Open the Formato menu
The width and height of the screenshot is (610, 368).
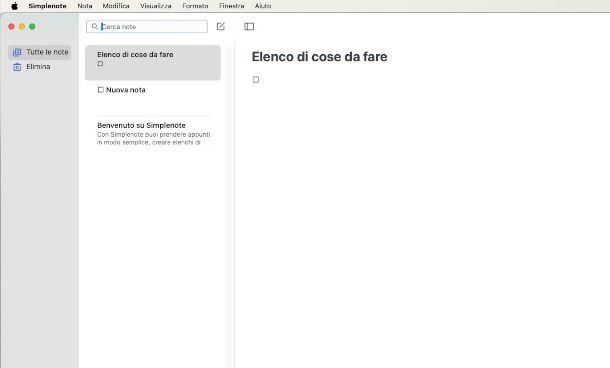(x=195, y=6)
